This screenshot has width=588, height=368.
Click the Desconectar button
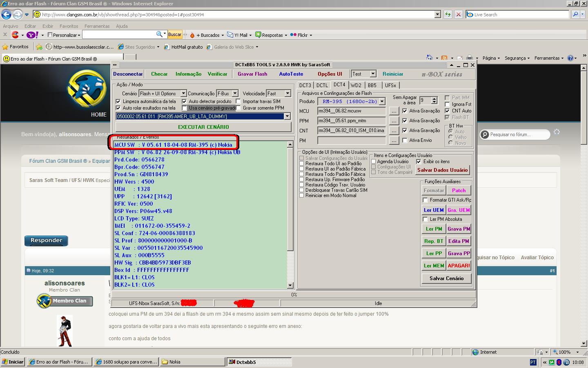128,74
